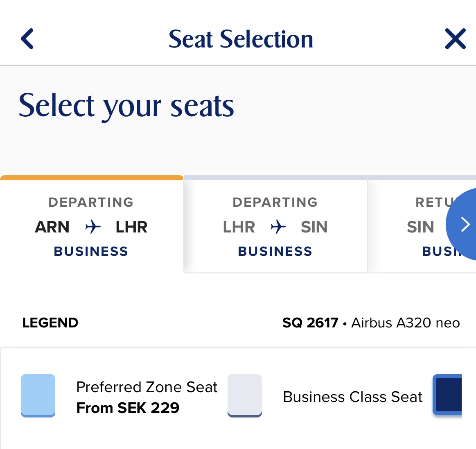Click the LEGEND label
Viewport: 476px width, 449px height.
(50, 323)
